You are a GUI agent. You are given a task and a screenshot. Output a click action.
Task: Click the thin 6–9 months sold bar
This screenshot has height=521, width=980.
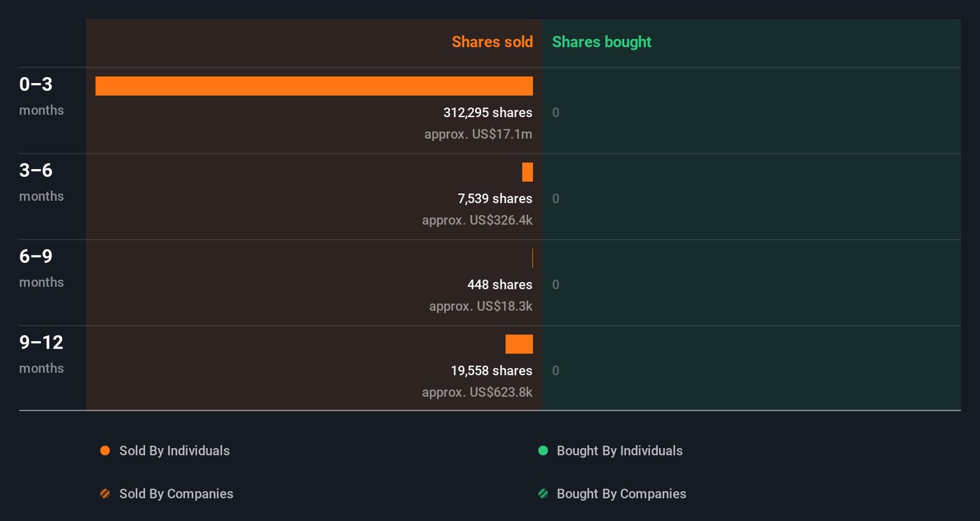tap(532, 258)
